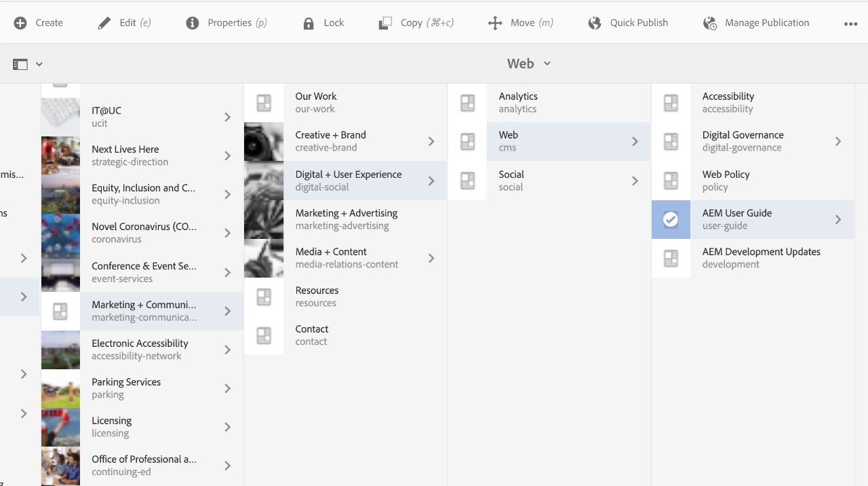Viewport: 868px width, 486px height.
Task: Click the Lock padlock icon
Action: 309,23
